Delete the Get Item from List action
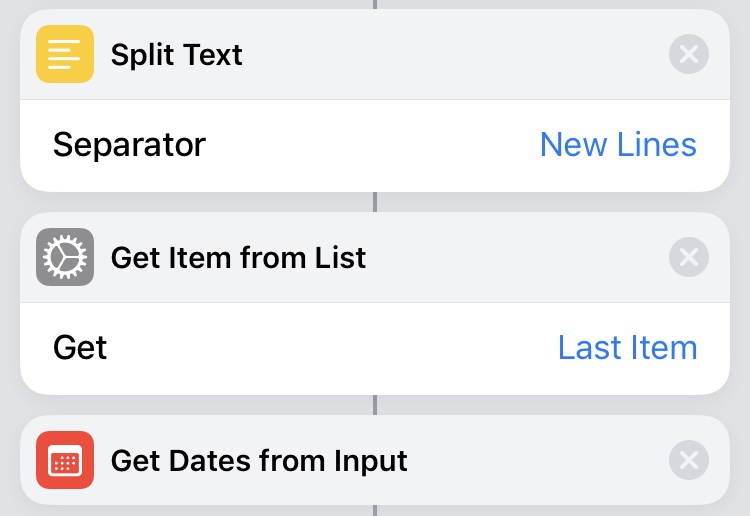This screenshot has width=750, height=516. click(x=689, y=257)
